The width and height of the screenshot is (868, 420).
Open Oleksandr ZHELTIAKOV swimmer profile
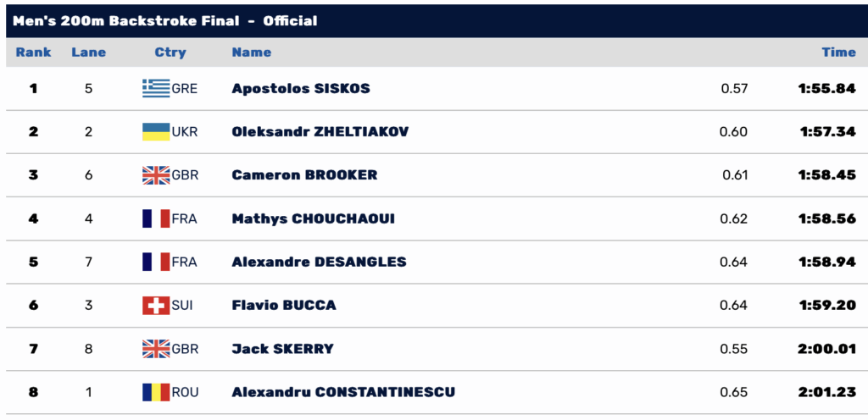[320, 131]
